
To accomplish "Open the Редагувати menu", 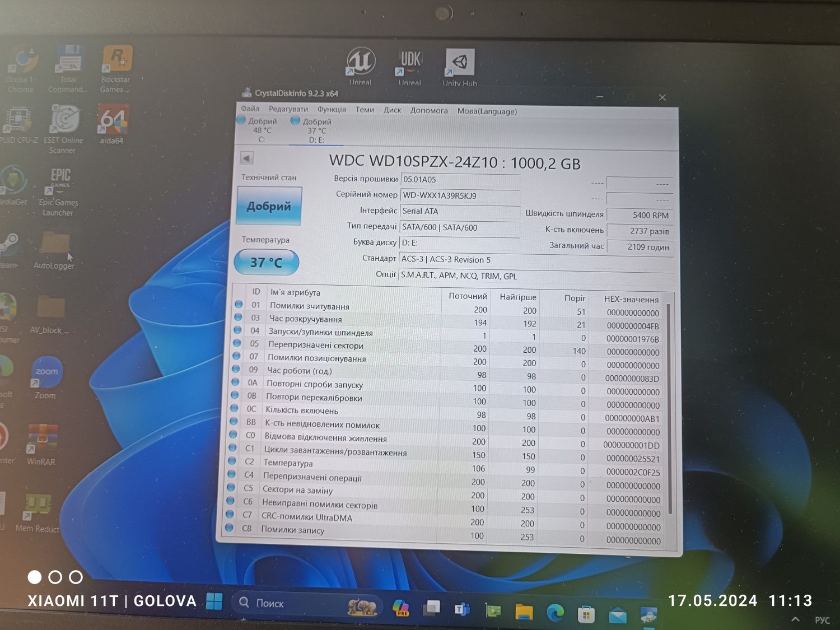I will (x=288, y=109).
